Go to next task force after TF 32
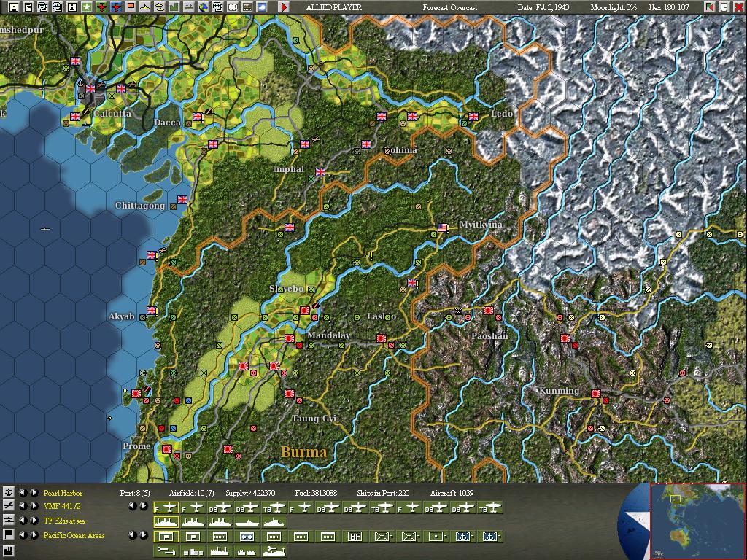The height and width of the screenshot is (560, 747). (34, 521)
